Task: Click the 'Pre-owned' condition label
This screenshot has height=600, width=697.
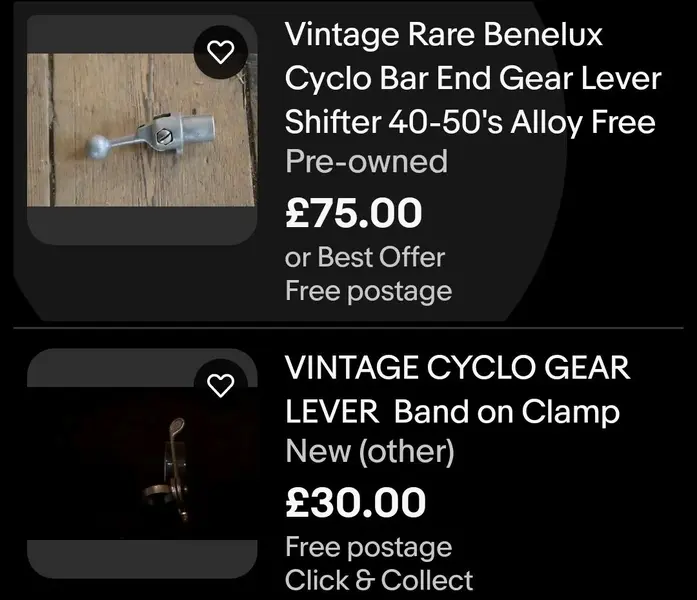Action: [x=366, y=162]
